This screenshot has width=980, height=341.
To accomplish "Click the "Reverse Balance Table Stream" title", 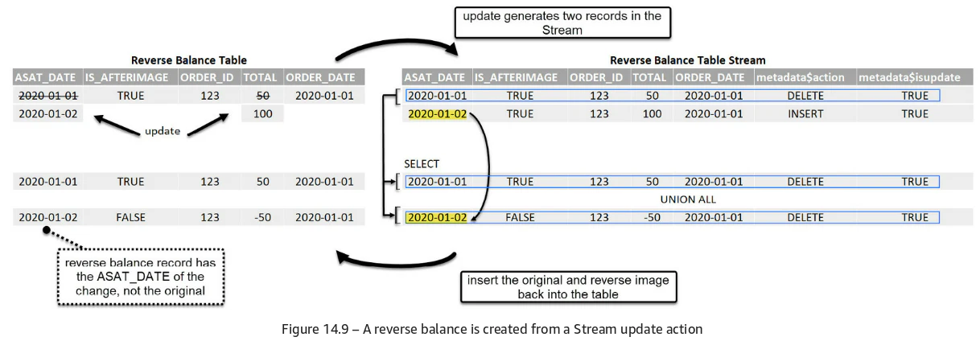I will tap(687, 60).
